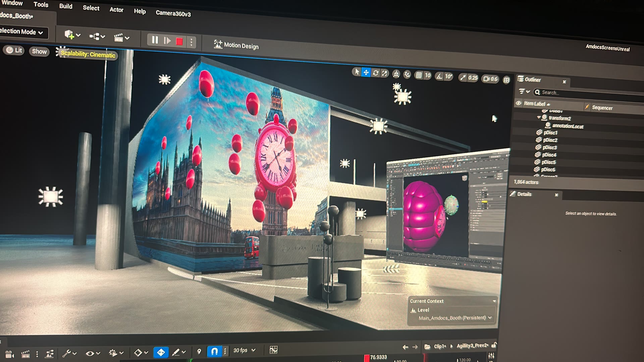Close the Details tab
Screen dimensions: 644x362
pyautogui.click(x=556, y=195)
